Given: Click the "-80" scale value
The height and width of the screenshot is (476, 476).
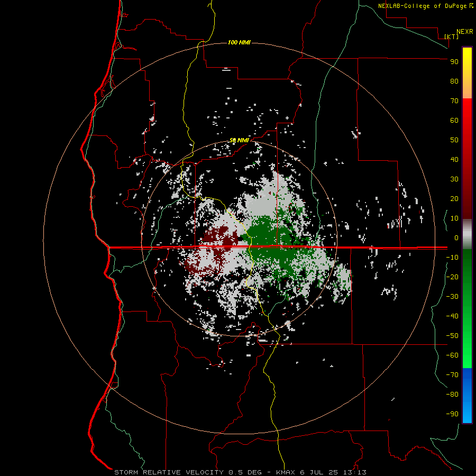Looking at the screenshot, I should [x=452, y=395].
